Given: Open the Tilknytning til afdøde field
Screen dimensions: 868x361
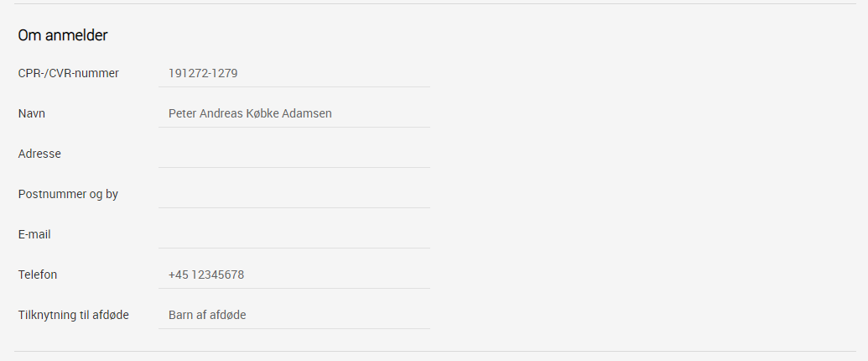Looking at the screenshot, I should [294, 316].
